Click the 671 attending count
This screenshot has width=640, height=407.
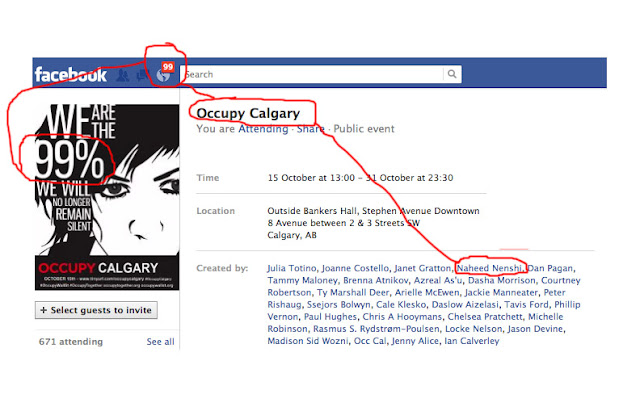click(x=71, y=342)
